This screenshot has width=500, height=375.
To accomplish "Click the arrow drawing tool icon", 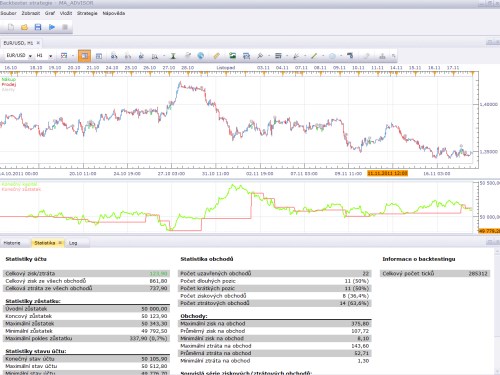I will click(x=296, y=56).
